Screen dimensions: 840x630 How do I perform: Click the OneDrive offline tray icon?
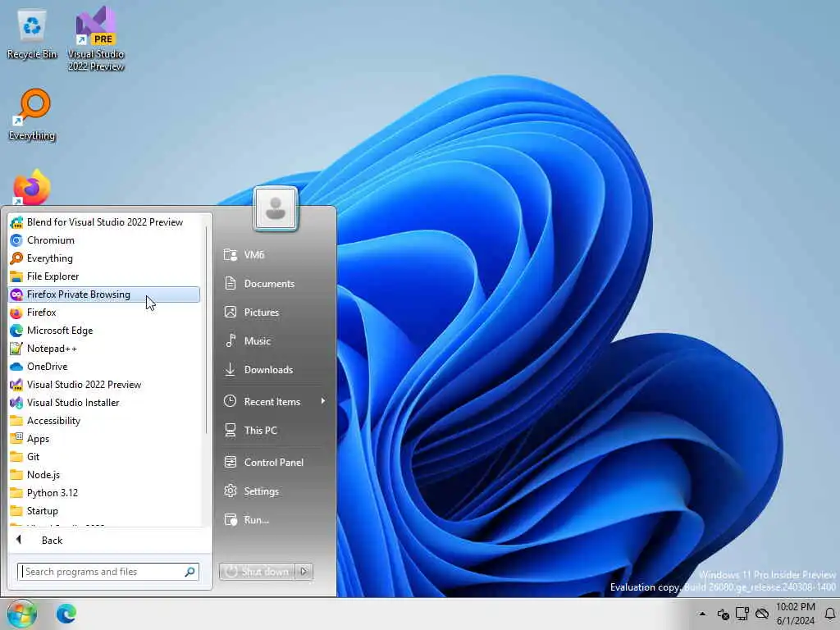tap(762, 614)
